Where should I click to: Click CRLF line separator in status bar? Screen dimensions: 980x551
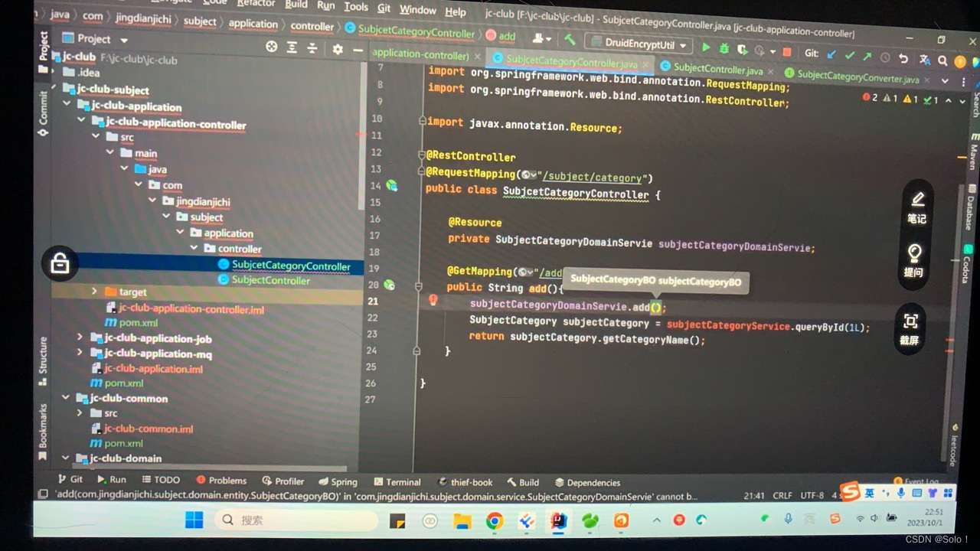point(782,495)
